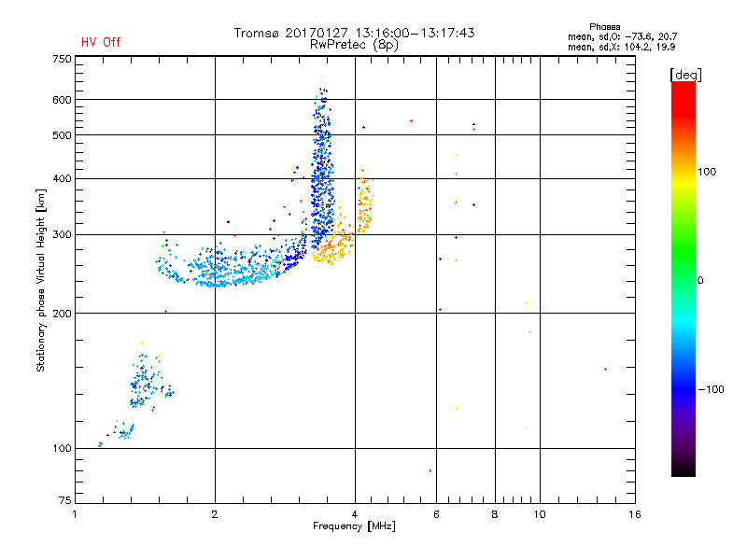Viewport: 747px width, 560px height.
Task: Click the x-axis tick label '2'
Action: click(x=215, y=514)
